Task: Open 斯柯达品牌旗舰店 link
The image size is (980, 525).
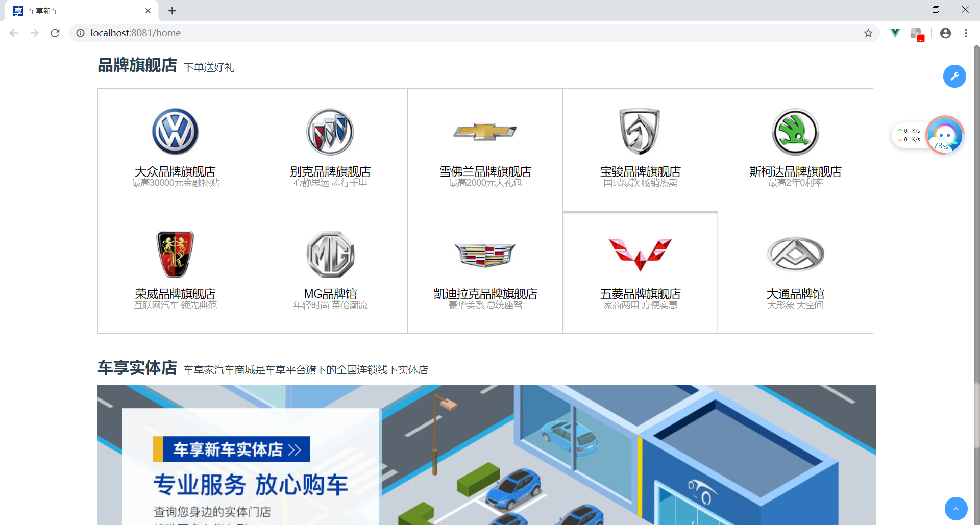Action: [x=795, y=171]
